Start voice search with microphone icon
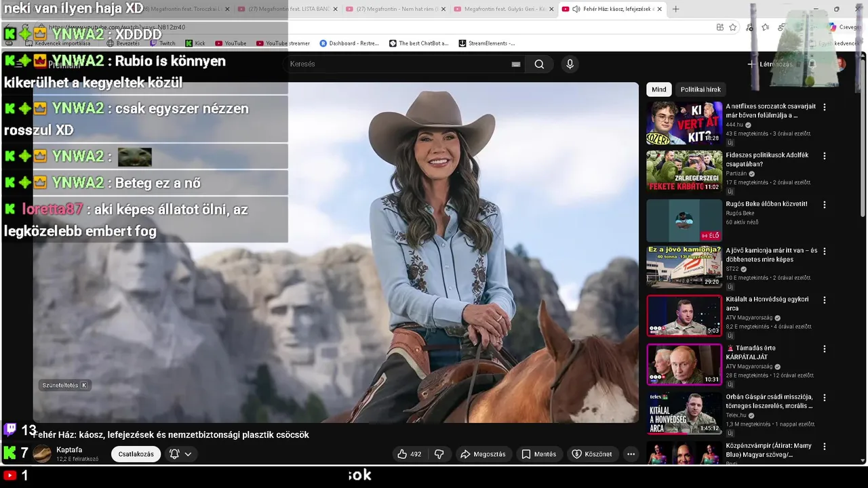 tap(570, 64)
